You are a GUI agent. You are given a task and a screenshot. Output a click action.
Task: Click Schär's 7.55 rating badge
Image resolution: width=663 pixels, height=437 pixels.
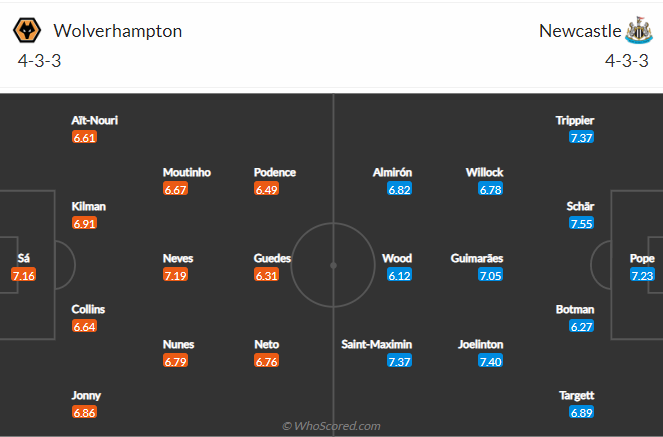tap(581, 223)
